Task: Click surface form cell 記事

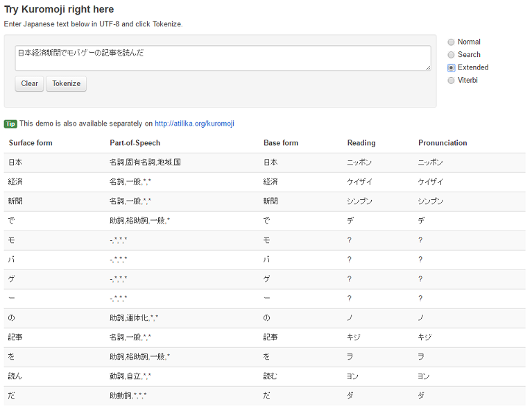Action: click(15, 337)
